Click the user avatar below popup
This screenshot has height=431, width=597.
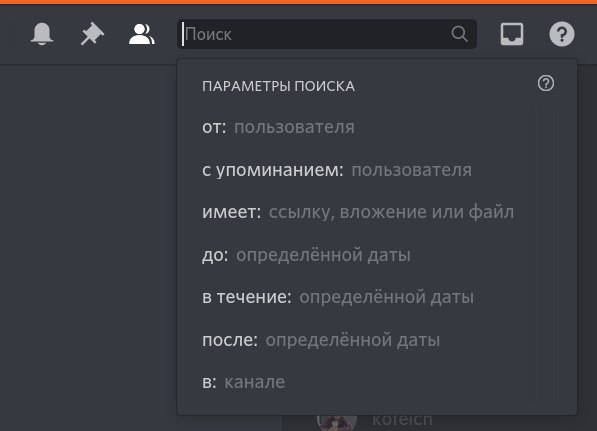pyautogui.click(x=337, y=423)
